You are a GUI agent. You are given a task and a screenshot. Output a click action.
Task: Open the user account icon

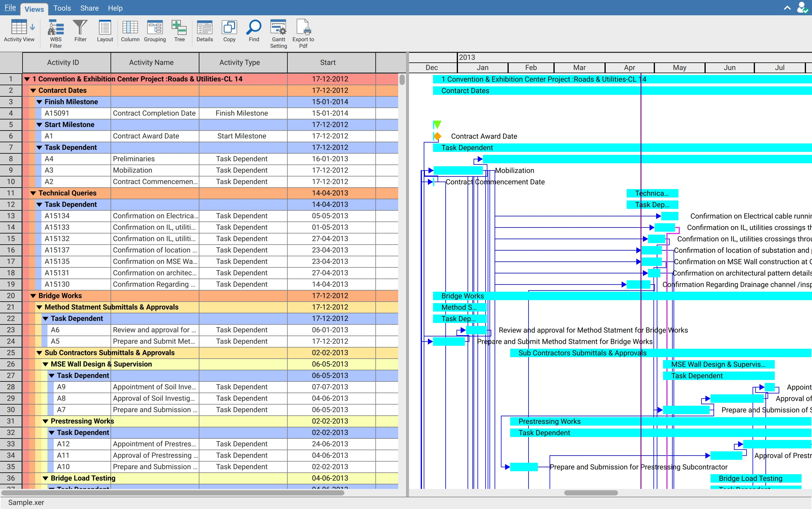(x=802, y=8)
